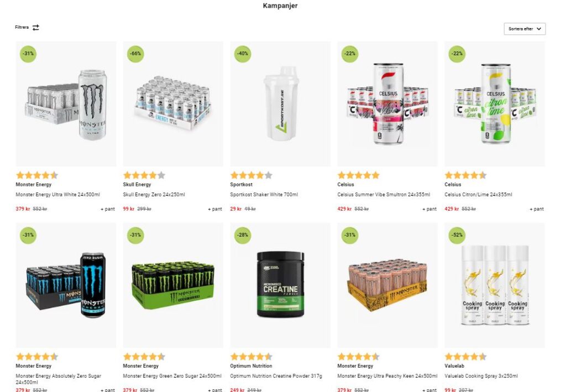566x392 pixels.
Task: View the Celsius Citron/Lime can image
Action: pos(495,104)
